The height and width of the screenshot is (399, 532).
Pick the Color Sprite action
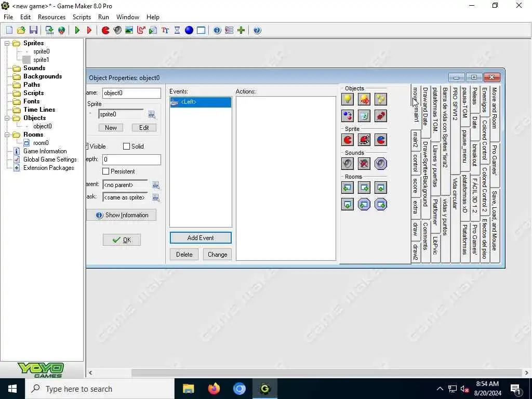[381, 140]
